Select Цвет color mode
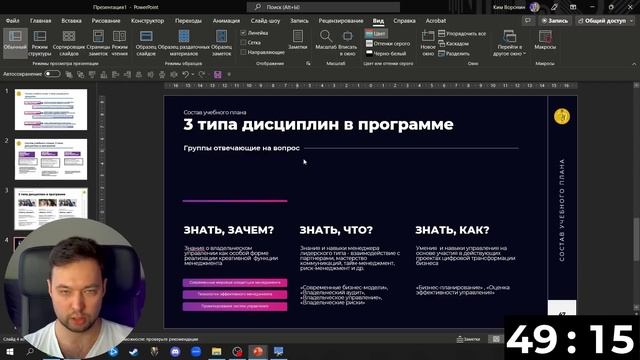640x360 pixels. tap(376, 33)
